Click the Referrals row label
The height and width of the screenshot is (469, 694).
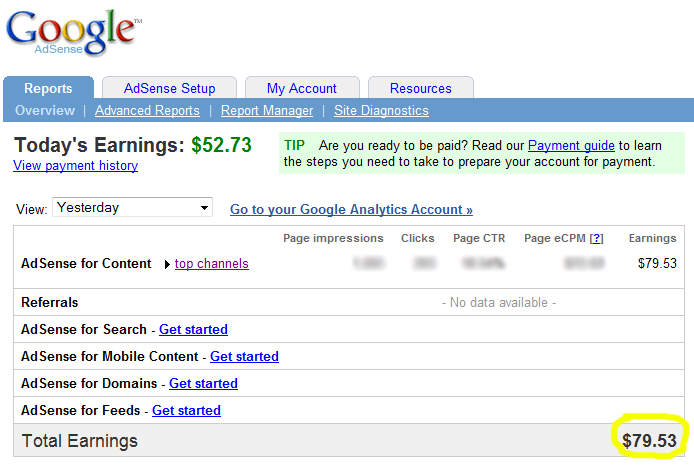coord(50,302)
